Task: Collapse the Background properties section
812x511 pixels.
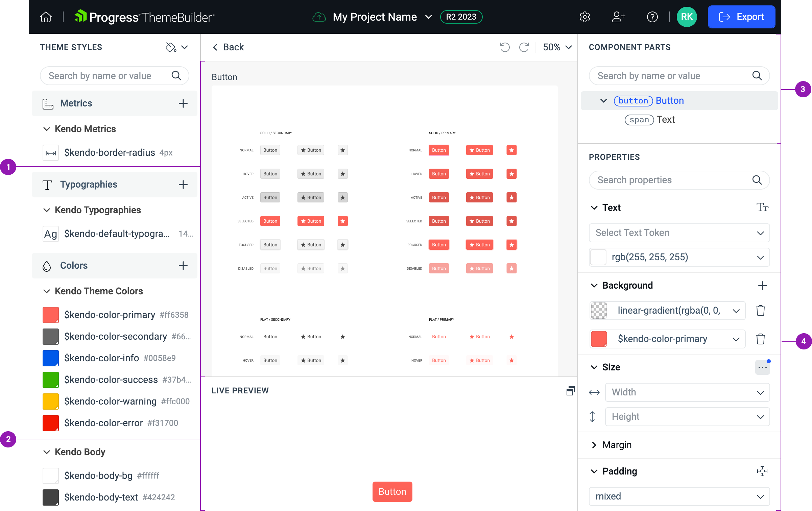Action: 594,286
